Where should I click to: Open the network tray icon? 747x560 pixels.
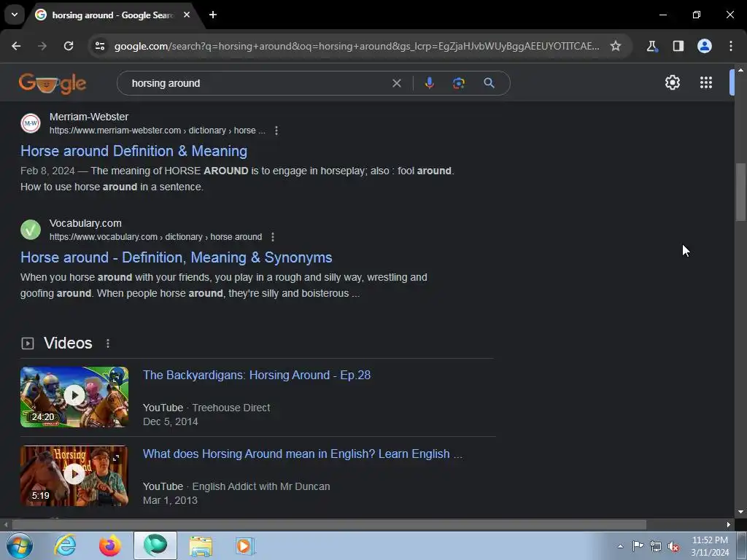pos(656,546)
